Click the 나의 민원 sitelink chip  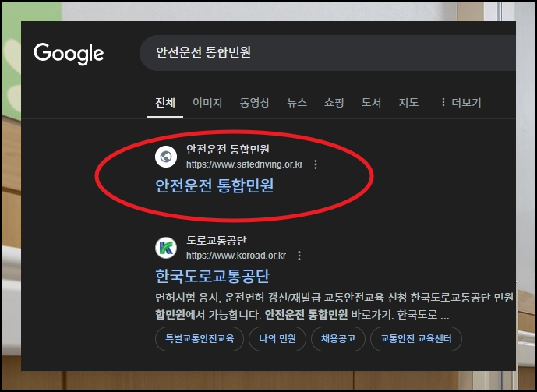(x=277, y=339)
